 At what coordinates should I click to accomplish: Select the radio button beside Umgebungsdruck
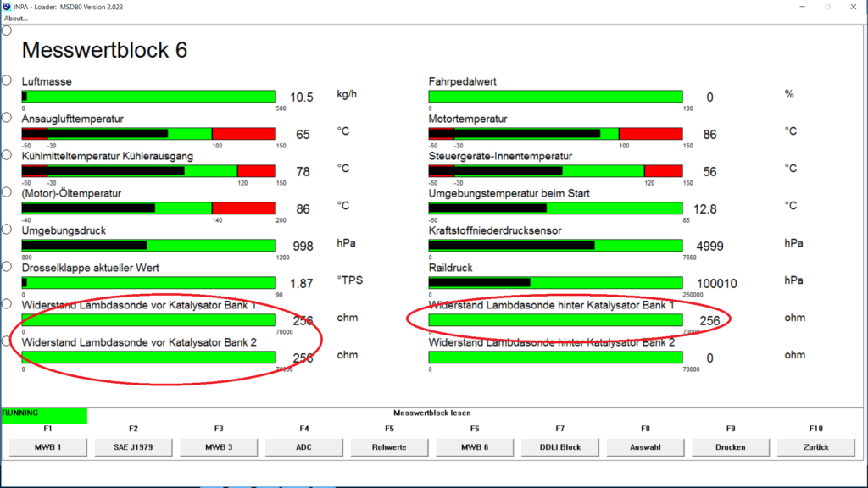tap(7, 229)
